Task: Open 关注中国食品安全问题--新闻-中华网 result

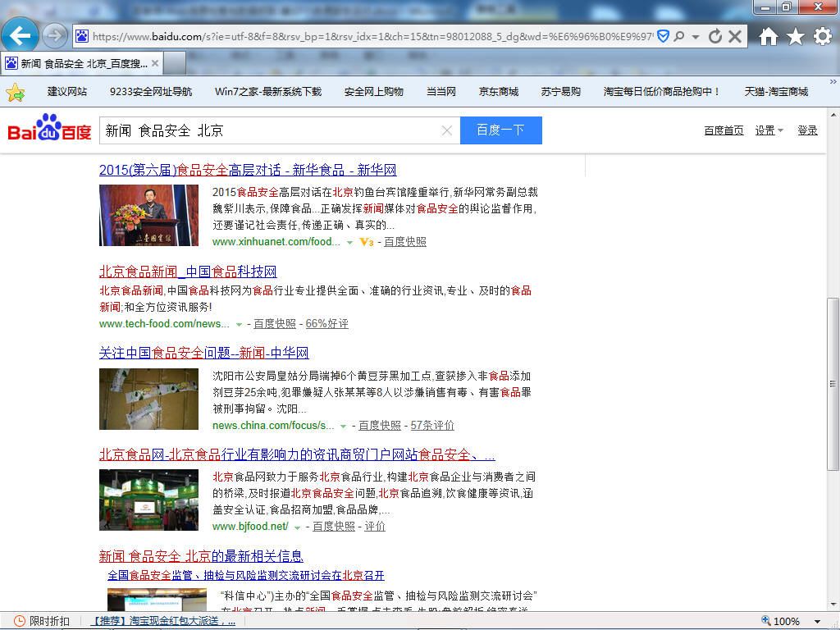Action: pos(204,353)
